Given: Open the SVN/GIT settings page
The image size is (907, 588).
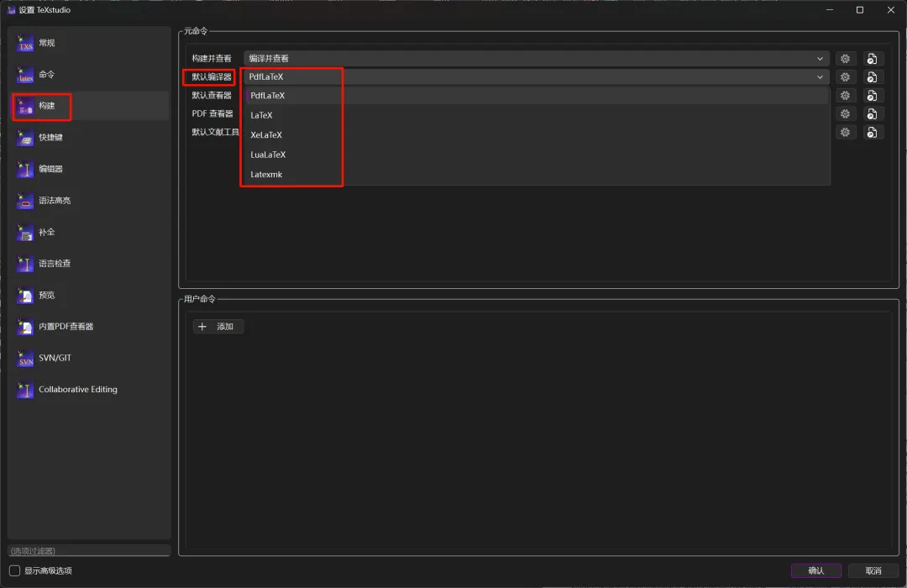Looking at the screenshot, I should point(90,358).
